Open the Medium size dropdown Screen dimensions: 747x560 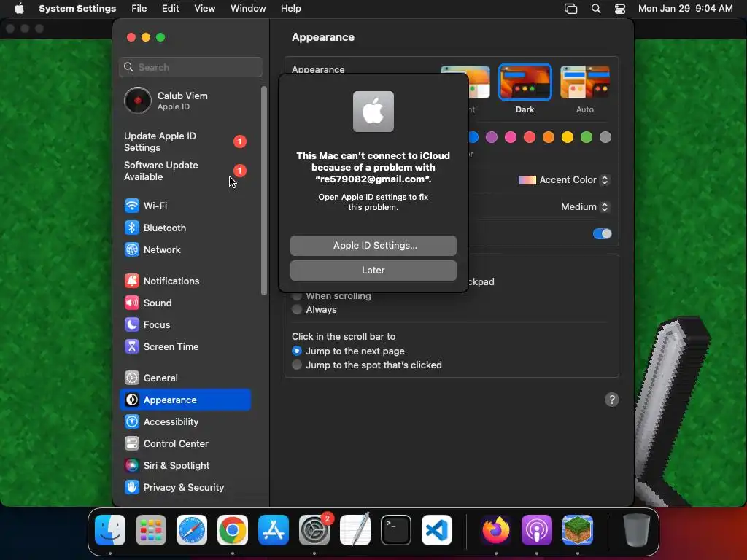pyautogui.click(x=586, y=206)
